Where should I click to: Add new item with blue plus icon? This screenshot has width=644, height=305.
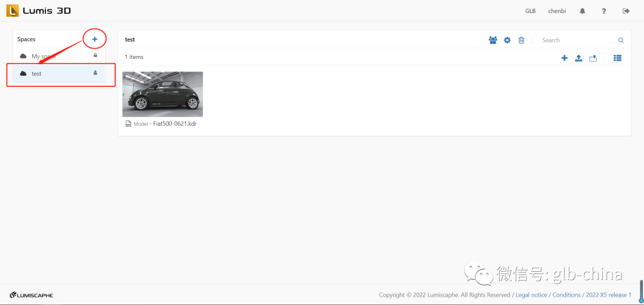[564, 58]
